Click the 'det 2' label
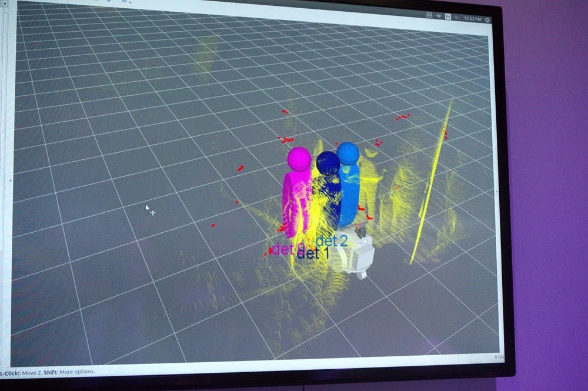Screen dimensions: 588x391 [x=332, y=241]
